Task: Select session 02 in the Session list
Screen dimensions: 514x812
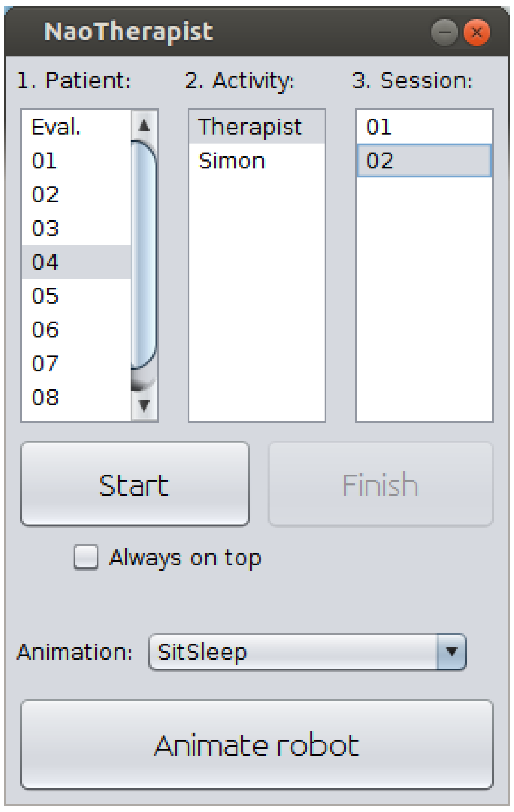Action: click(x=424, y=160)
